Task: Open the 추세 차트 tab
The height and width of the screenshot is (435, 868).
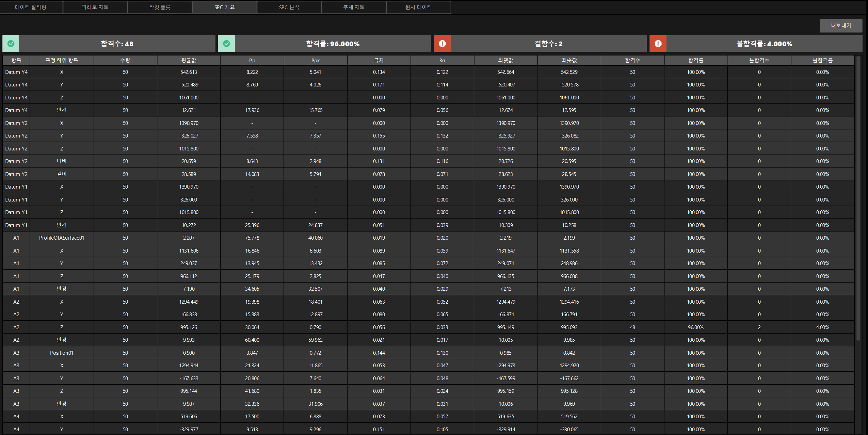Action: [x=354, y=7]
